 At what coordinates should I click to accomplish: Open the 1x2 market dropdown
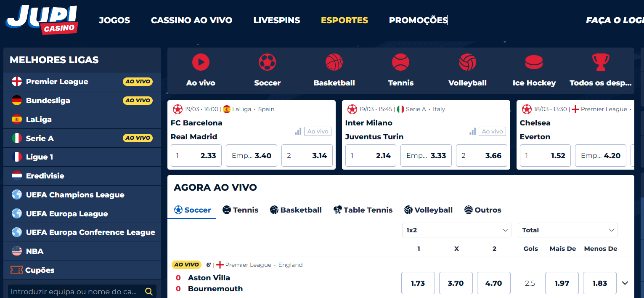[456, 230]
